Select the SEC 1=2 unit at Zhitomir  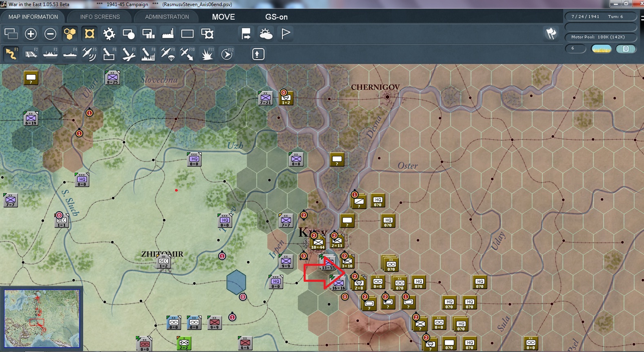click(164, 262)
